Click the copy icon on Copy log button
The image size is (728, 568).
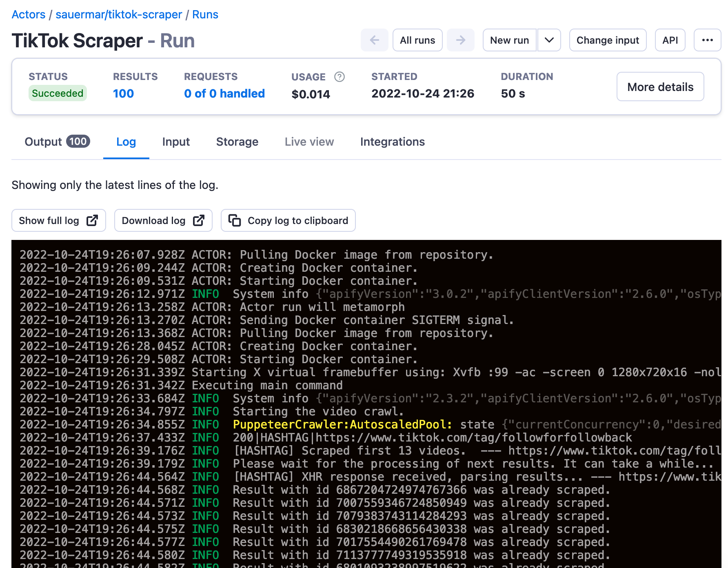coord(235,220)
